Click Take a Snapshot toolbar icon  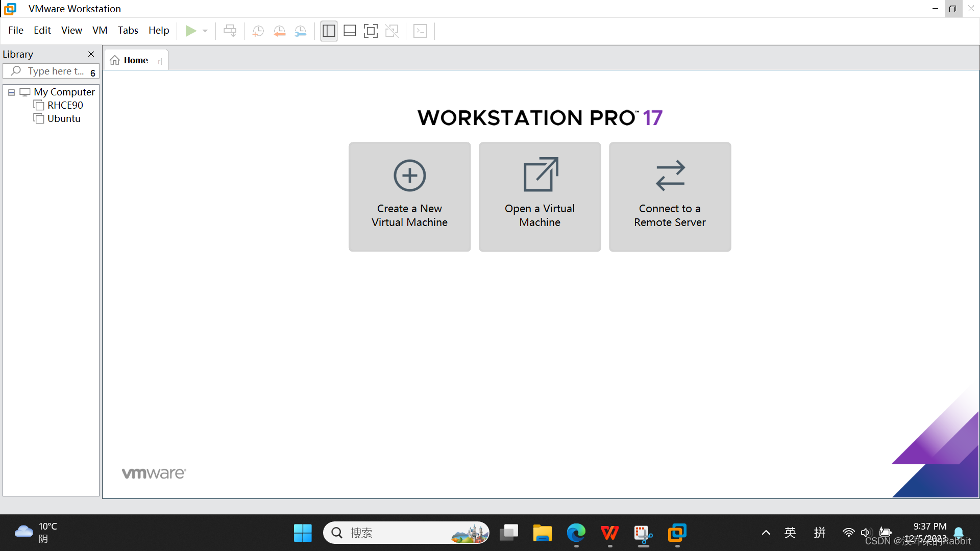tap(258, 31)
